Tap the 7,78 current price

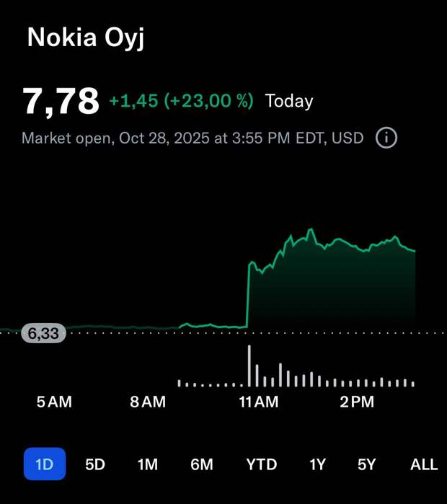click(x=61, y=101)
